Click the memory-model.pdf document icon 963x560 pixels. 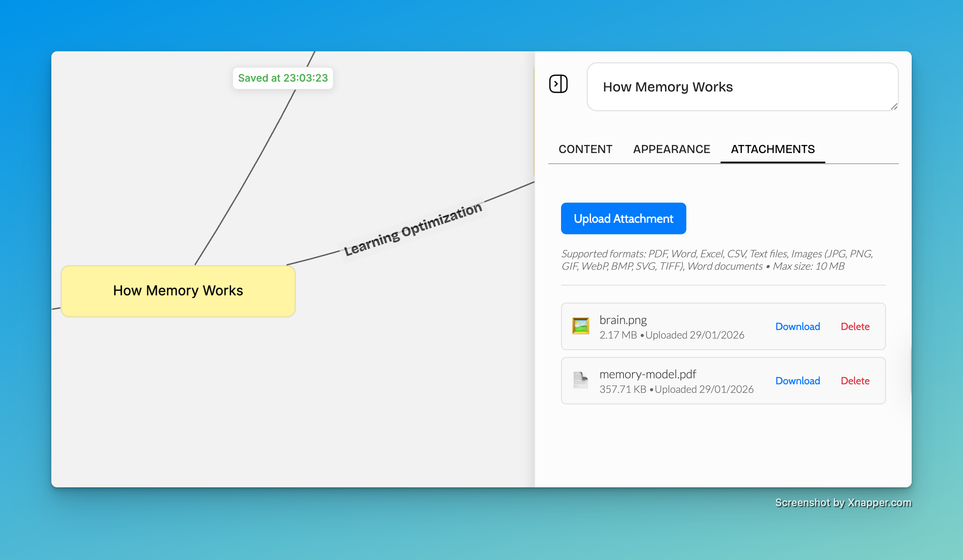click(580, 380)
